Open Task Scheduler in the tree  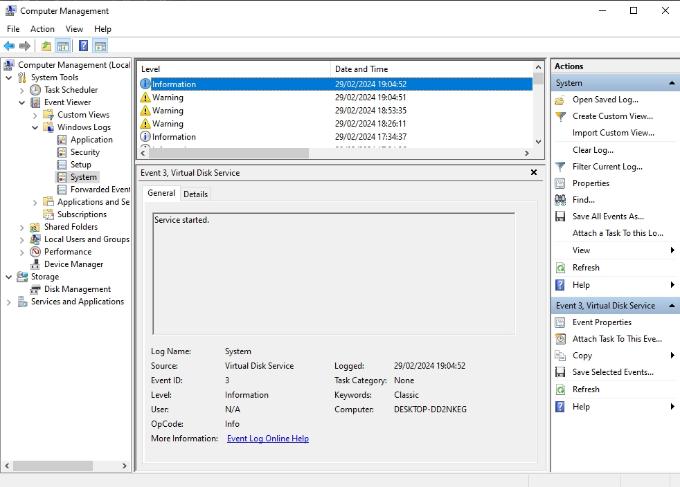point(70,90)
